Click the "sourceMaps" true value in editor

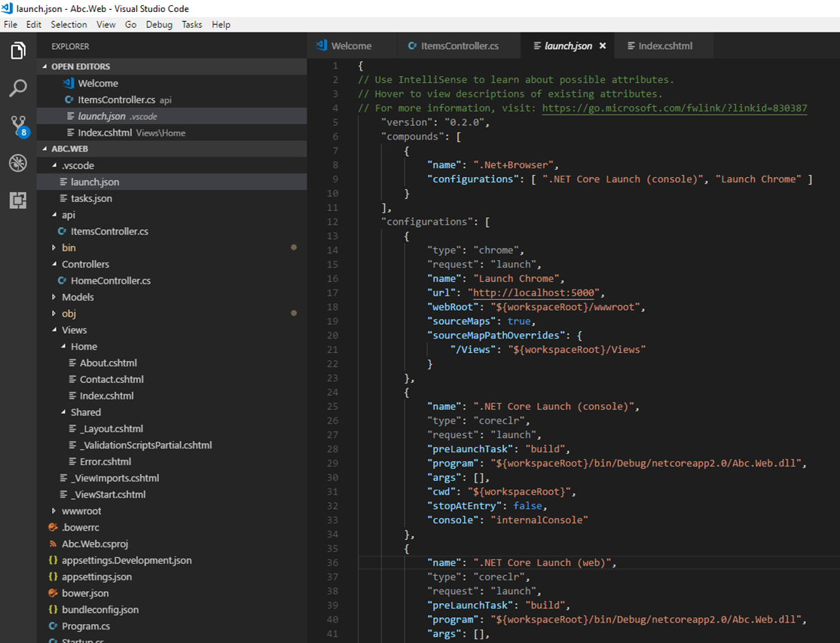(x=519, y=321)
